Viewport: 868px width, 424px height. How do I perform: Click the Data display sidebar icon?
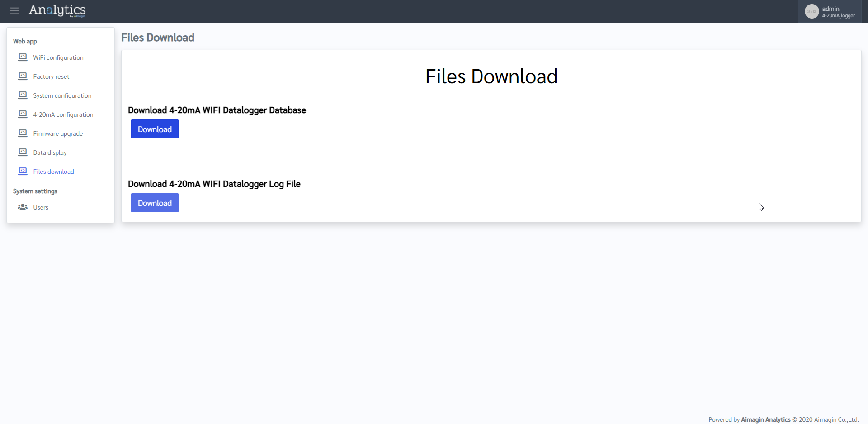point(23,152)
